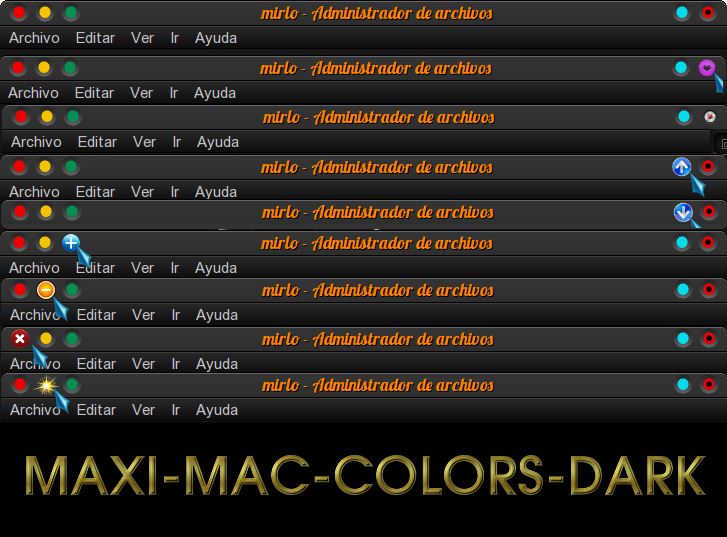Screen dimensions: 727x537
Task: Open Ver menu under the blue up-arrow window
Action: tap(142, 192)
